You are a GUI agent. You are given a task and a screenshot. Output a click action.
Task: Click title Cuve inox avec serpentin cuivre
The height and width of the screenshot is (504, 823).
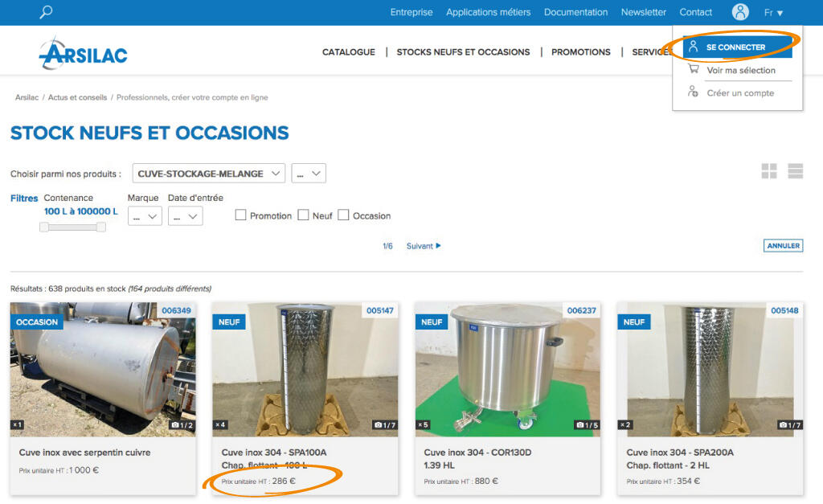tap(84, 453)
